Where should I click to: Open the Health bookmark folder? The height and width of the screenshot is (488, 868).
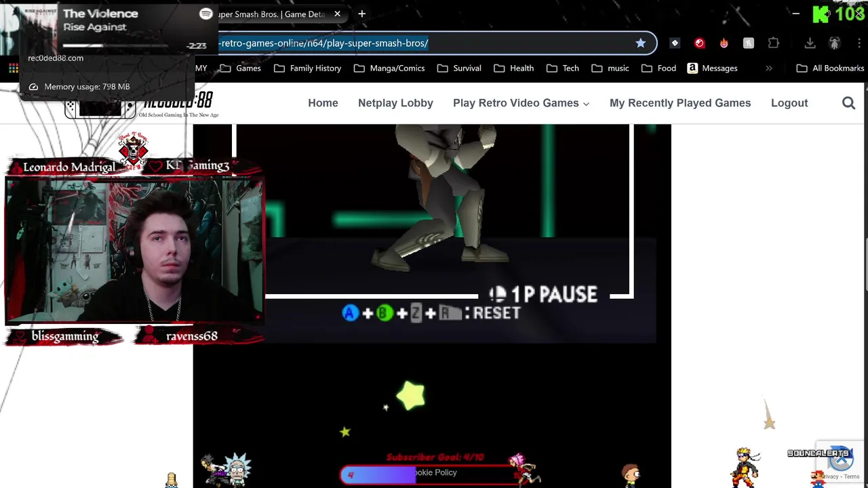513,68
